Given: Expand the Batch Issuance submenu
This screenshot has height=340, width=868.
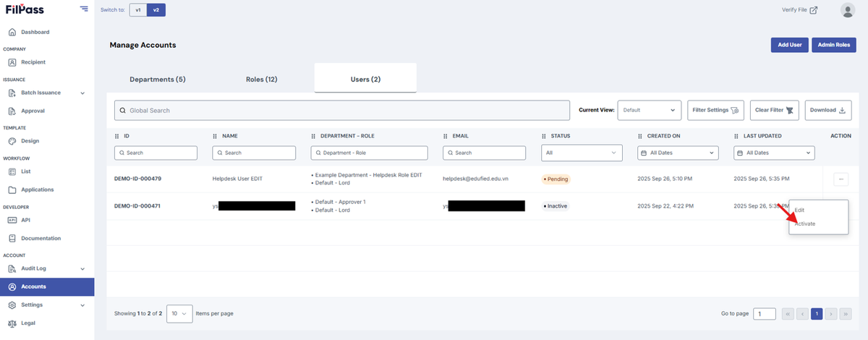Looking at the screenshot, I should (82, 93).
